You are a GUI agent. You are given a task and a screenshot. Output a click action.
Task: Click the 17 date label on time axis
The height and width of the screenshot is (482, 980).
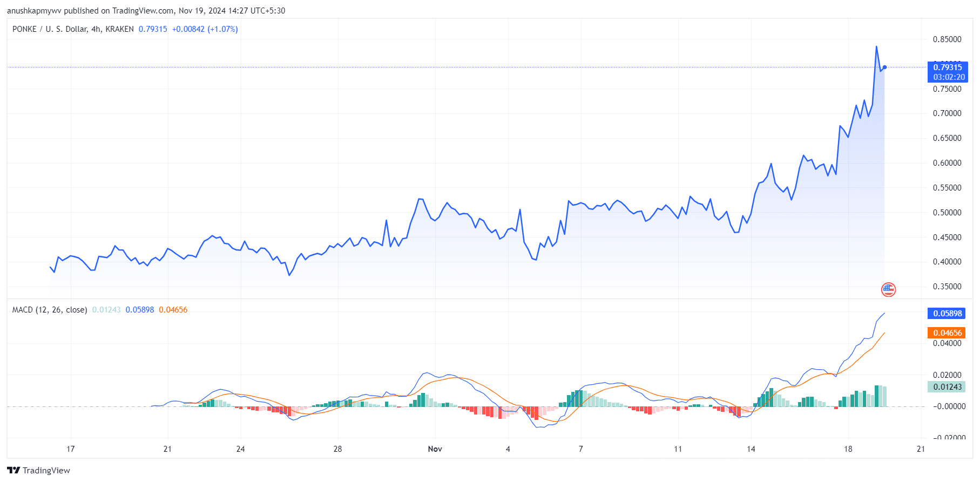tap(71, 449)
